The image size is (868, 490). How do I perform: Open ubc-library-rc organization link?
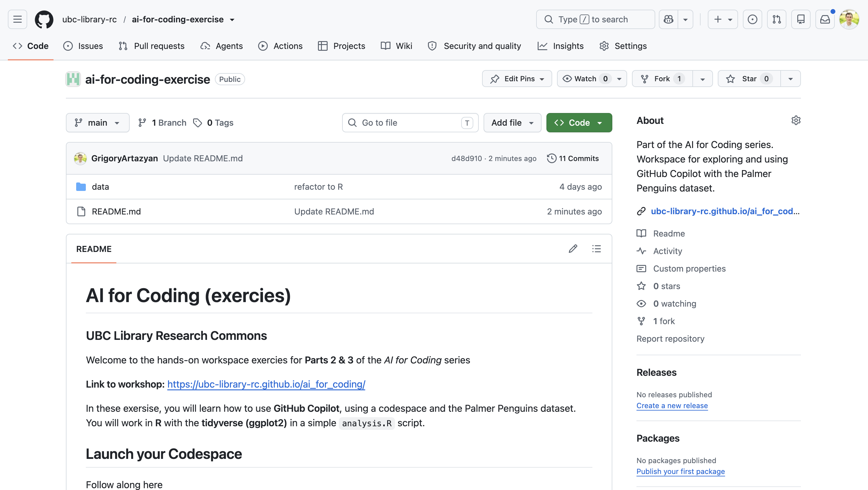tap(89, 20)
